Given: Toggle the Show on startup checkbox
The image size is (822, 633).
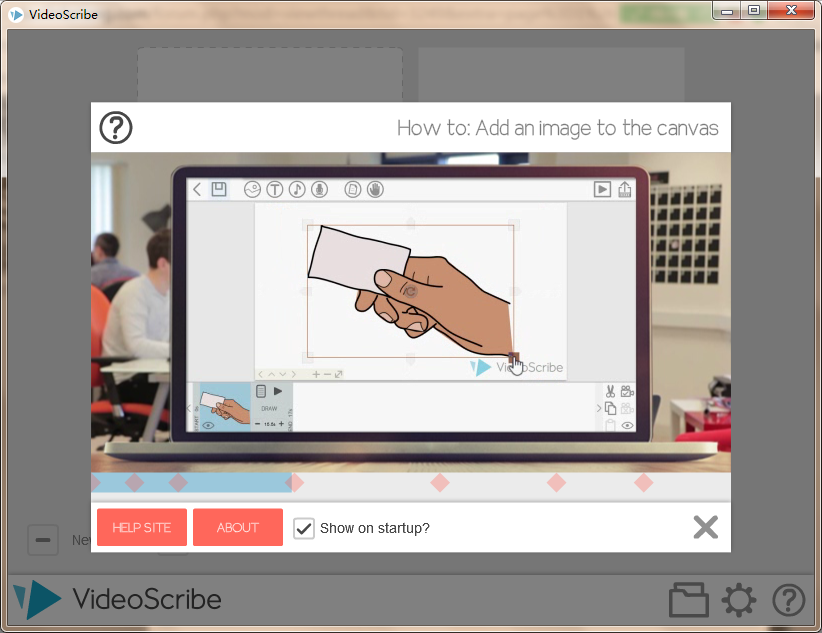Looking at the screenshot, I should pos(304,528).
